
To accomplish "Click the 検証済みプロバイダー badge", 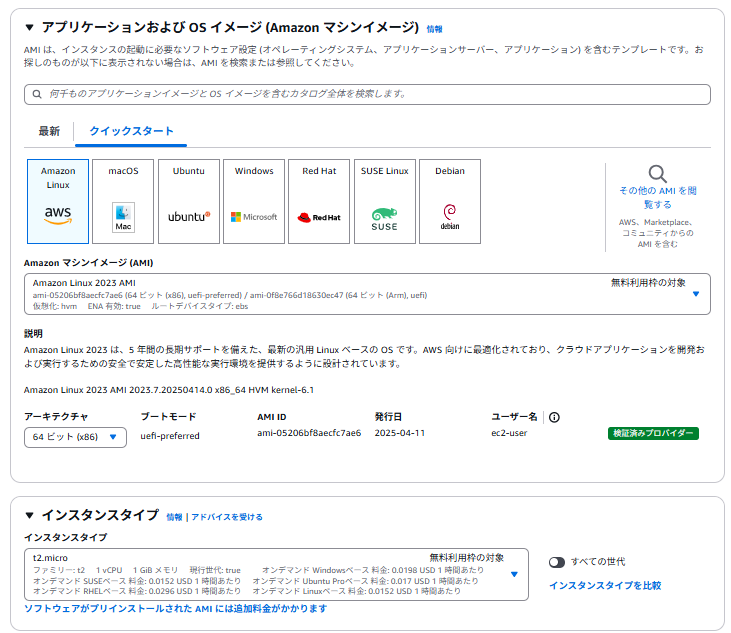I will tap(653, 433).
